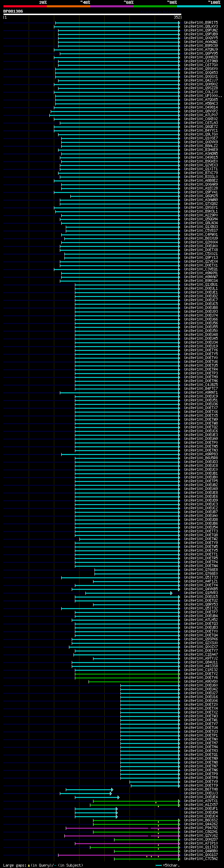Viewport: 224px width, 868px height.
Task: Select hit label UniRef100_Q8LKV3
Action: coord(201,26)
